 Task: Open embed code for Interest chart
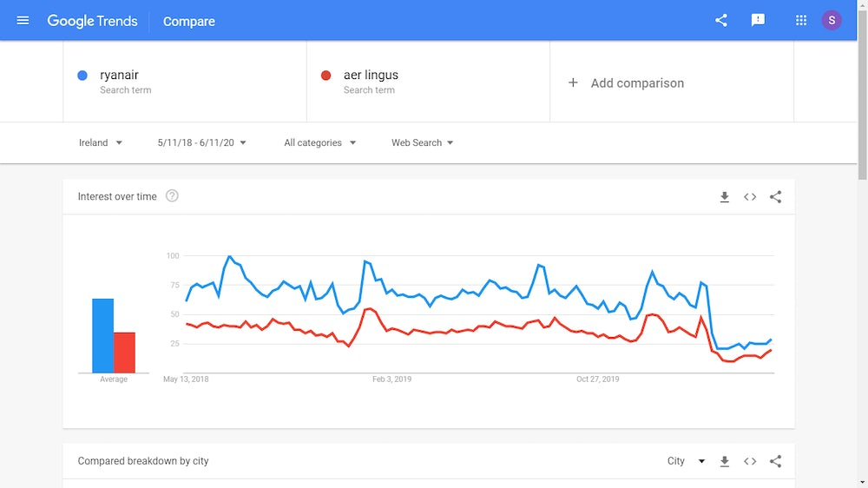750,197
